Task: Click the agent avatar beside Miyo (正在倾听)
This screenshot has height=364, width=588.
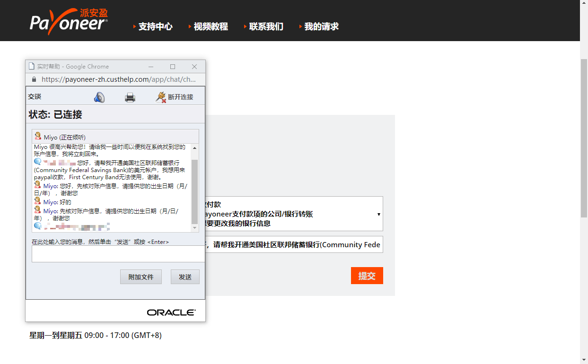Action: 38,136
